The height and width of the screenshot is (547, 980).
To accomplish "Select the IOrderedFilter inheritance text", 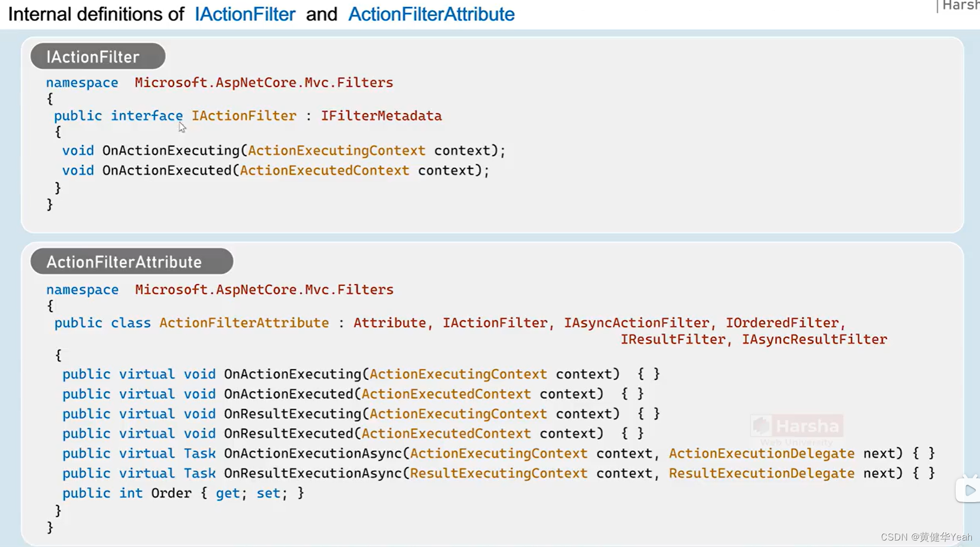I will pyautogui.click(x=782, y=322).
